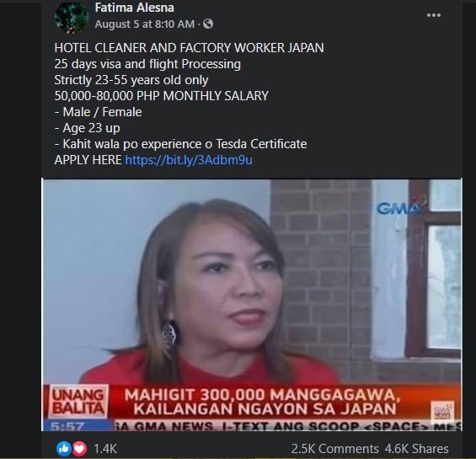Click the 'HOTEL CLEANER AND FACTORY WORKER JAPAN' text

point(189,48)
